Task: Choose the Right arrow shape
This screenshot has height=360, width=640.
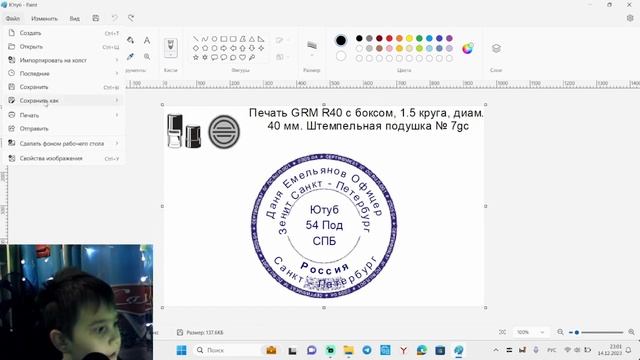Action: [224, 48]
